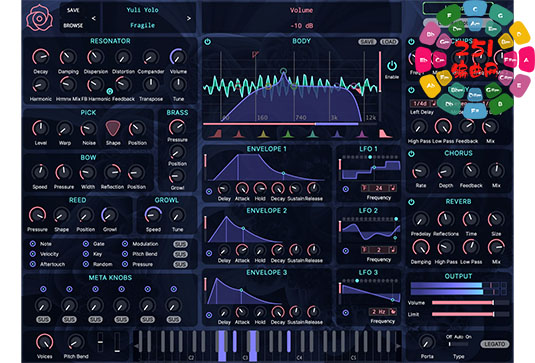Toggle the SUS button next to Pressure
Screen dimensions: 535x363
point(180,264)
